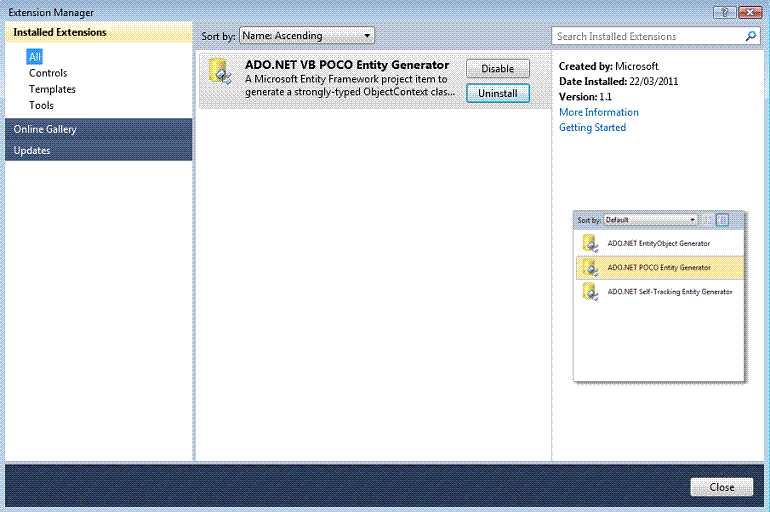Focus the Search Installed Extensions field
Image resolution: width=770 pixels, height=512 pixels.
coord(656,36)
